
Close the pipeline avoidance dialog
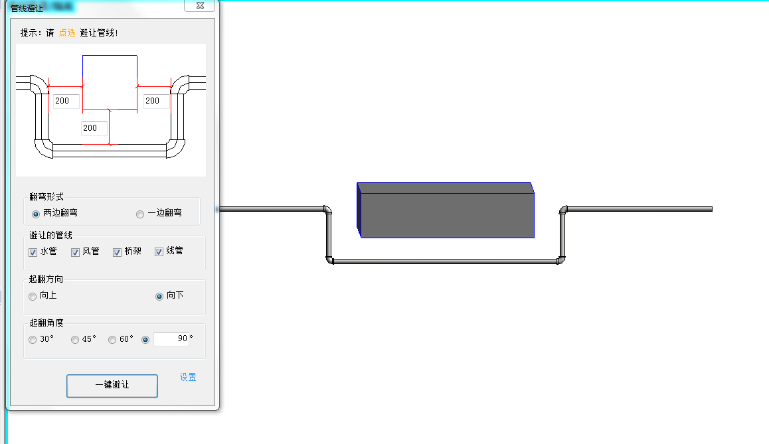click(x=201, y=6)
